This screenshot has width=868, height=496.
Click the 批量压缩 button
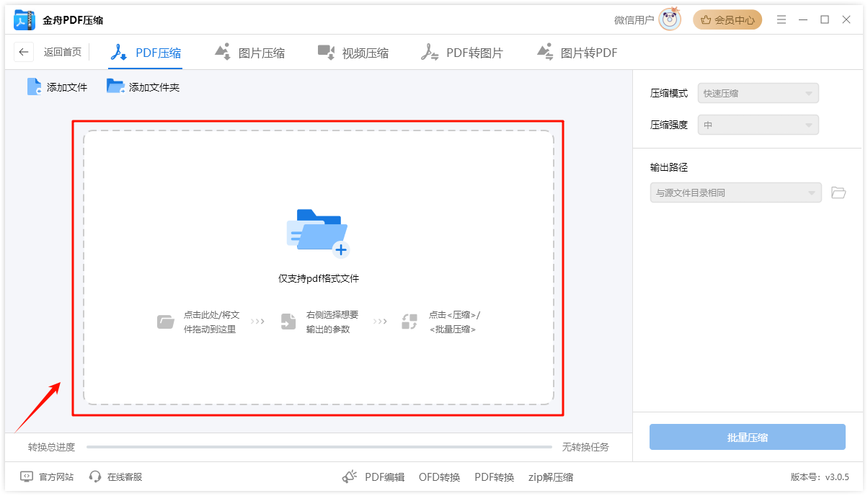tap(748, 437)
